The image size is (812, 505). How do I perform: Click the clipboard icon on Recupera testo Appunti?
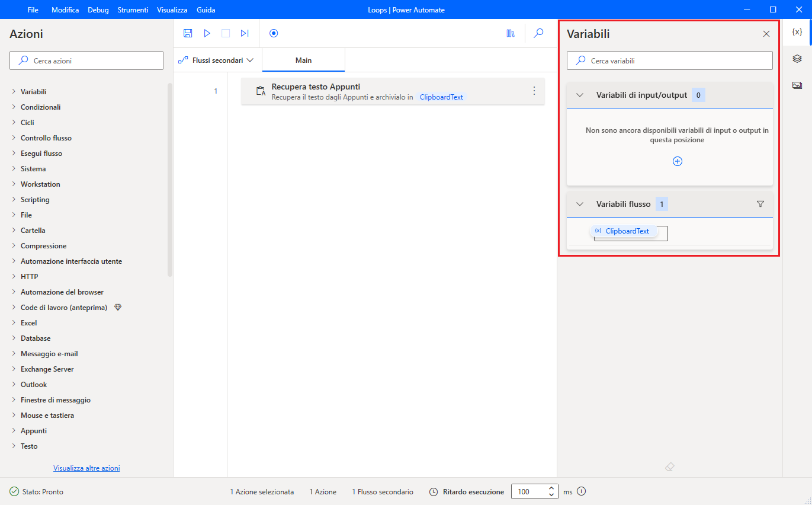coord(260,90)
